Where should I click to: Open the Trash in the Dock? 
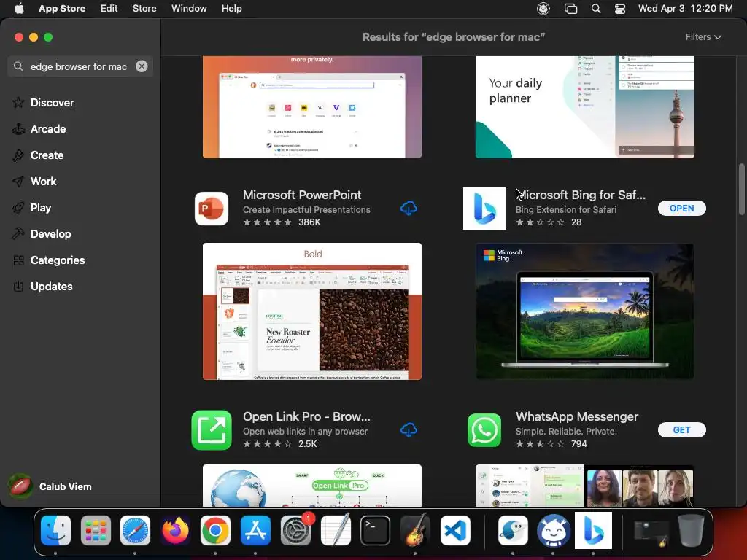(x=691, y=531)
